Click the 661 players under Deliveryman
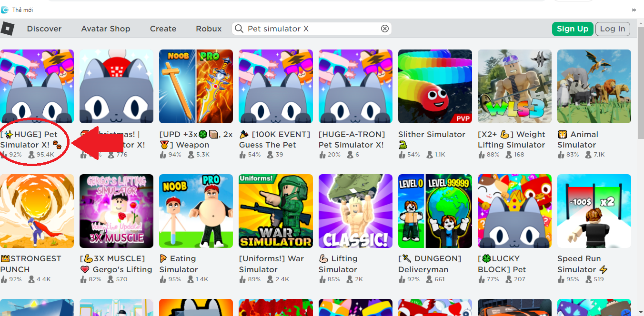Screen dimensions: 644x316 tap(436, 279)
